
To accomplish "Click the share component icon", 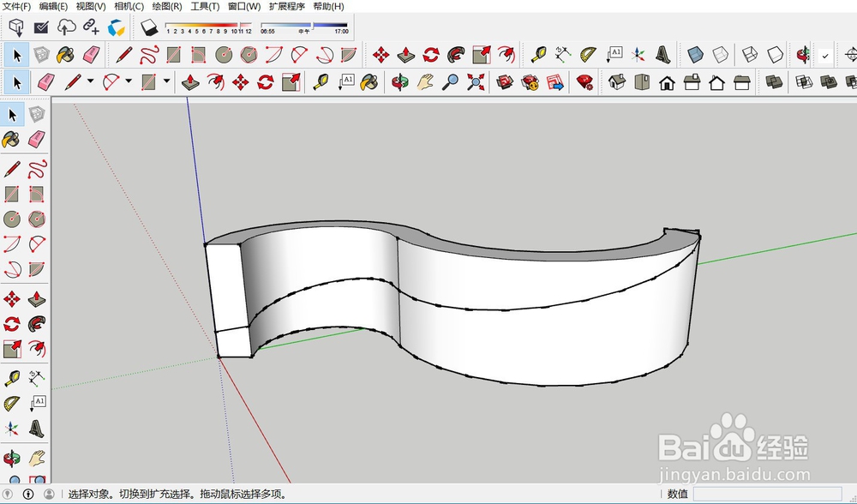I will point(530,82).
